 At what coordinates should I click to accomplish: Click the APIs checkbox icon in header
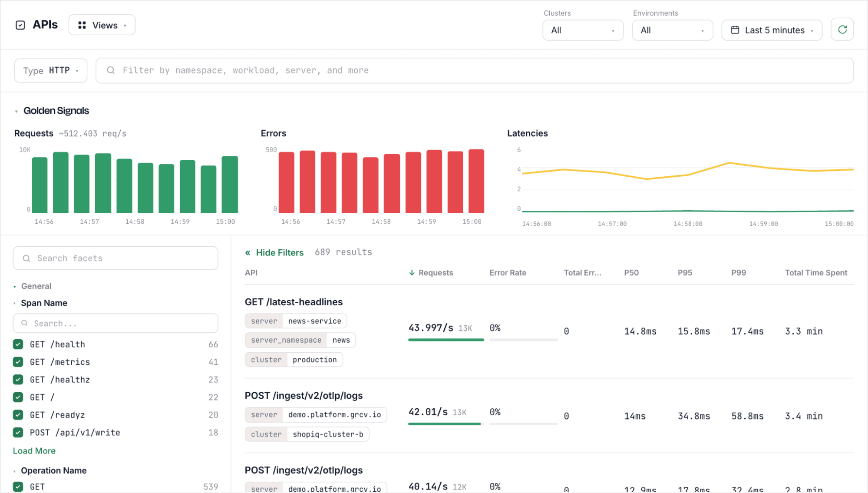click(x=20, y=25)
